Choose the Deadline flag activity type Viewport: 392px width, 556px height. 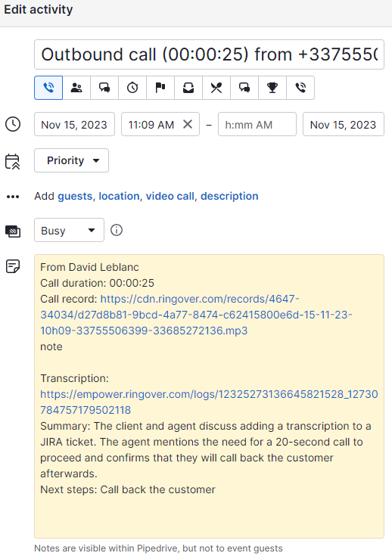coord(160,88)
